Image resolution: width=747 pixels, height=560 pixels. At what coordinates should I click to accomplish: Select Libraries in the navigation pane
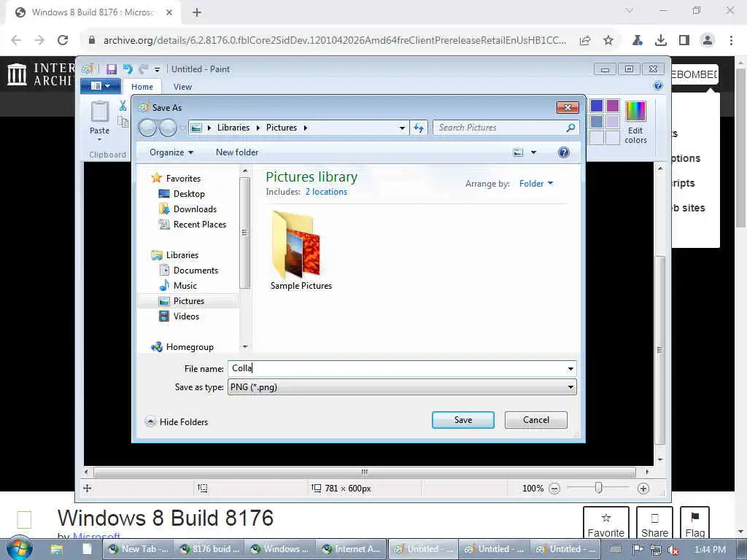[x=182, y=255]
